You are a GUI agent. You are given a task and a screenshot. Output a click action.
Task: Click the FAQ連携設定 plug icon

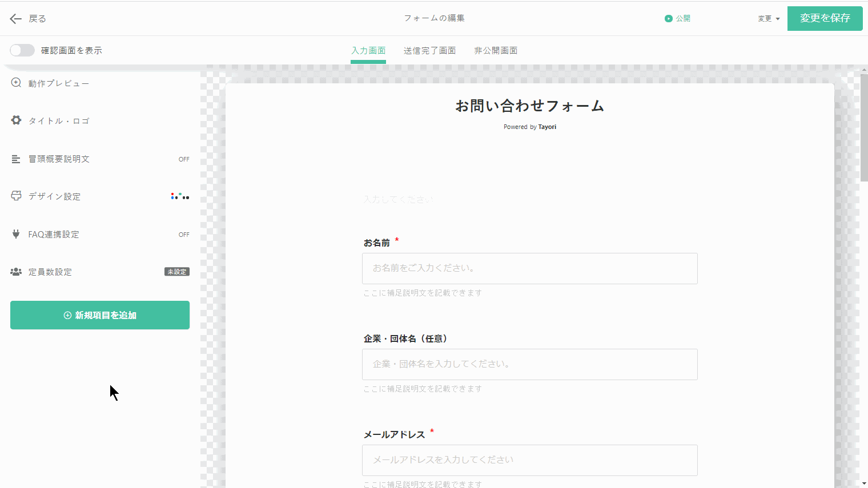point(16,234)
